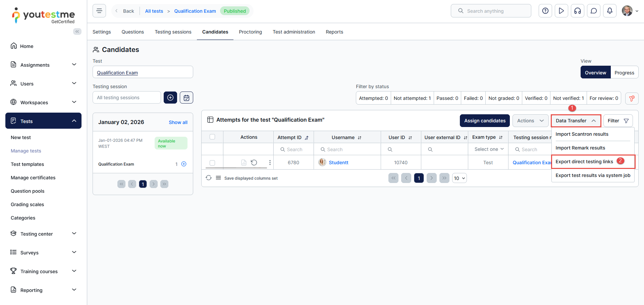This screenshot has width=644, height=305.
Task: Switch view to Progress
Action: coord(624,72)
